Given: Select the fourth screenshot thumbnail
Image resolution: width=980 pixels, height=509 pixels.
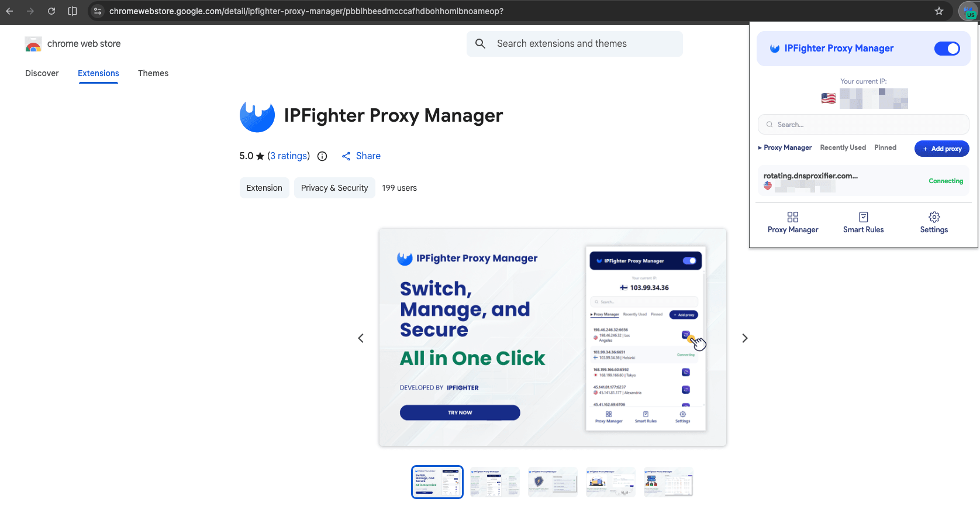Looking at the screenshot, I should pyautogui.click(x=610, y=482).
